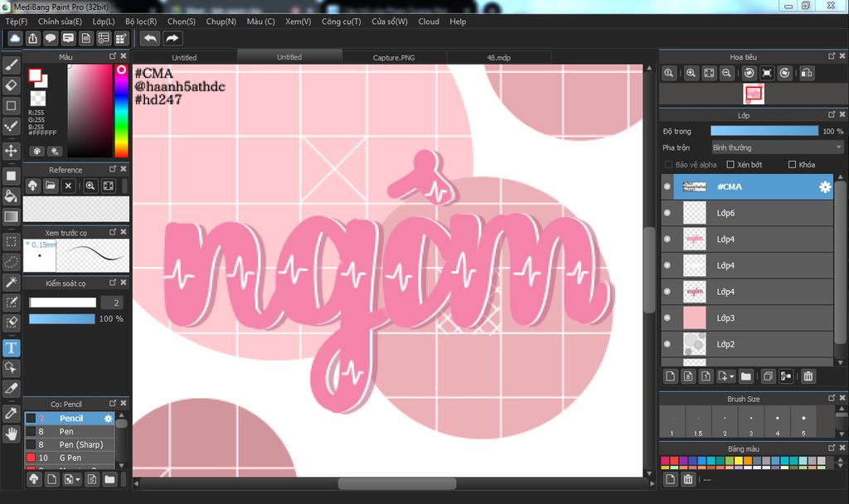The height and width of the screenshot is (504, 849).
Task: Zoom out using the navigator minus magnifier
Action: 726,73
